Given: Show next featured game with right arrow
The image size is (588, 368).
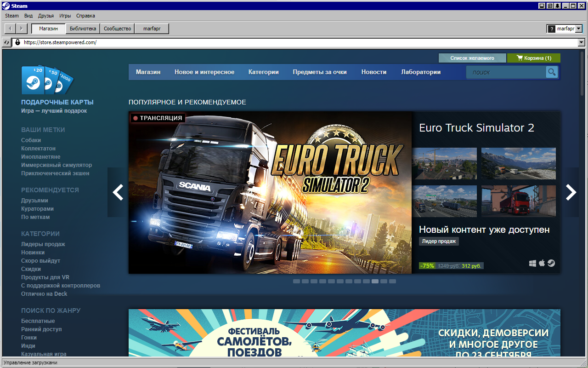Looking at the screenshot, I should [x=571, y=192].
